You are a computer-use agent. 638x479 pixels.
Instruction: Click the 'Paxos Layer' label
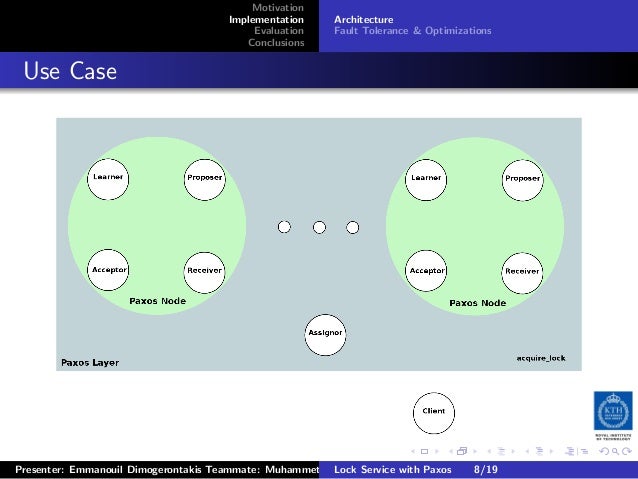90,363
